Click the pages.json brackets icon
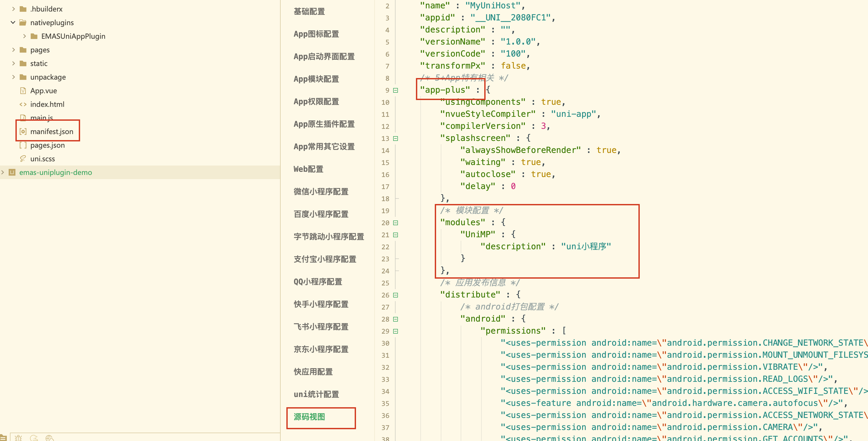The height and width of the screenshot is (441, 868). (23, 145)
